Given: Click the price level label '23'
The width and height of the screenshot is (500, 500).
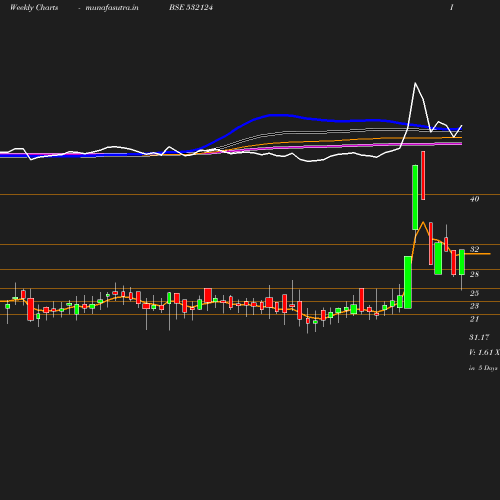Looking at the screenshot, I should [474, 306].
